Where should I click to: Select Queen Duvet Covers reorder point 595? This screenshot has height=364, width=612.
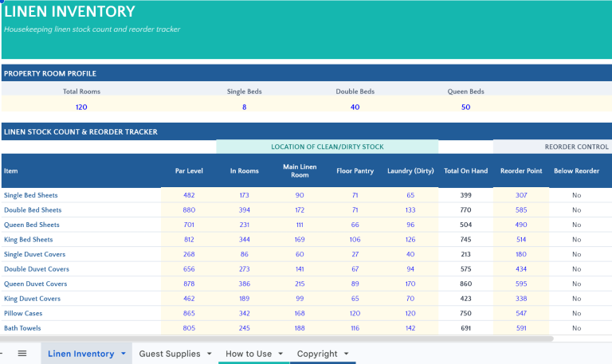tap(521, 284)
